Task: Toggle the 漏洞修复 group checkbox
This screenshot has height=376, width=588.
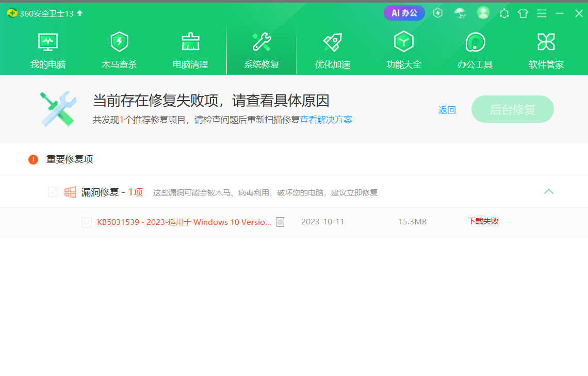Action: (53, 192)
